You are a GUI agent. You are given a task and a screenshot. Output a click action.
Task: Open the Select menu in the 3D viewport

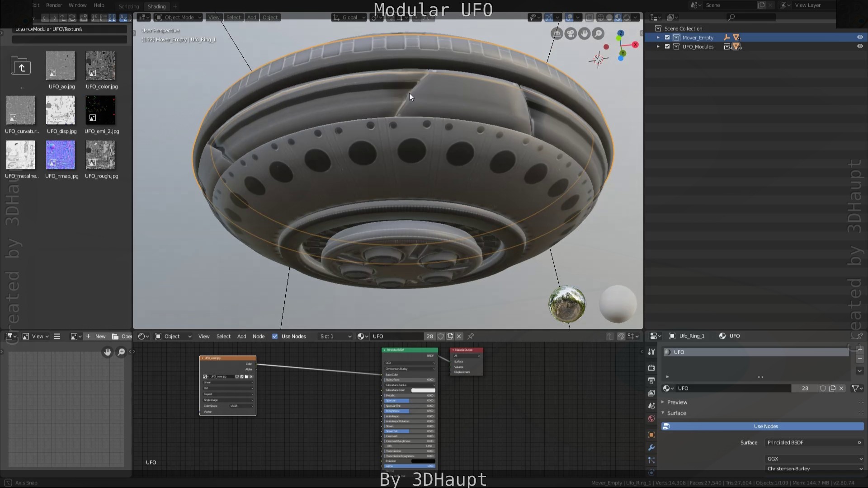tap(233, 17)
